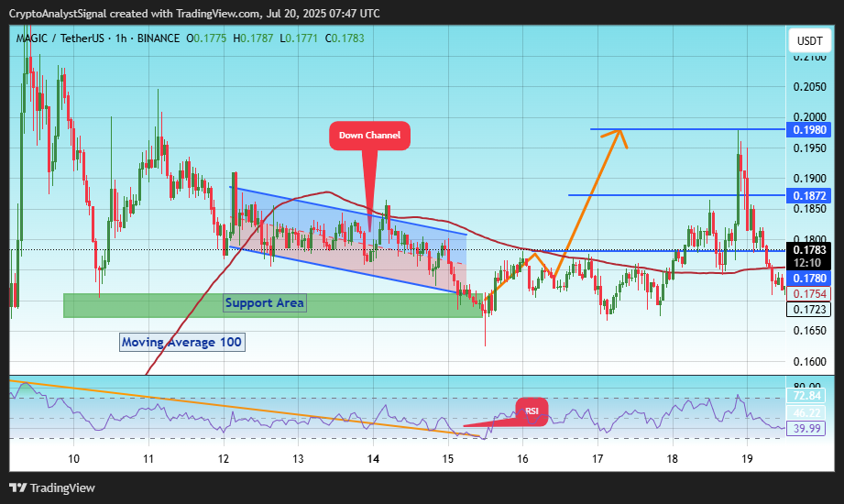Click the USDT currency button
This screenshot has height=504, width=844.
tap(809, 41)
